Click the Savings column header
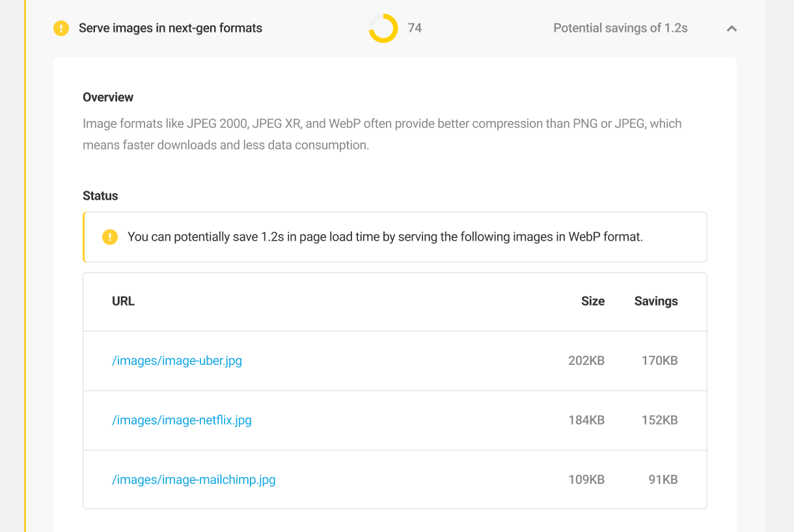This screenshot has height=532, width=794. pyautogui.click(x=655, y=301)
